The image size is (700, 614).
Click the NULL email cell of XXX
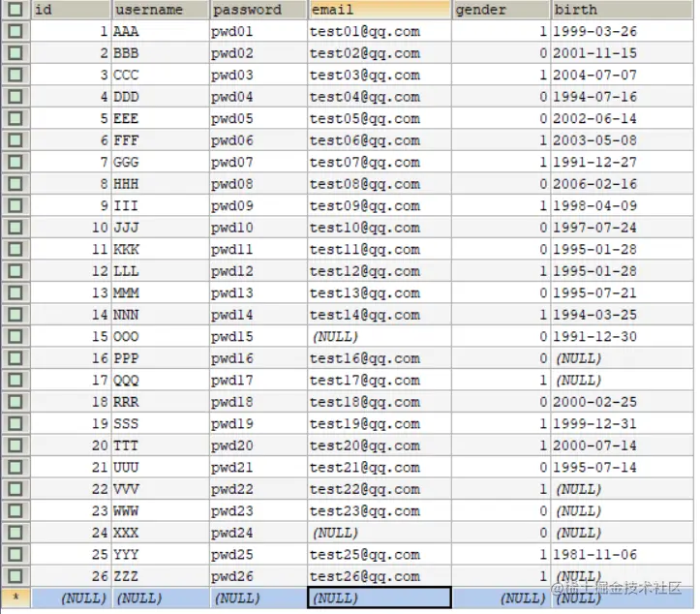(380, 533)
